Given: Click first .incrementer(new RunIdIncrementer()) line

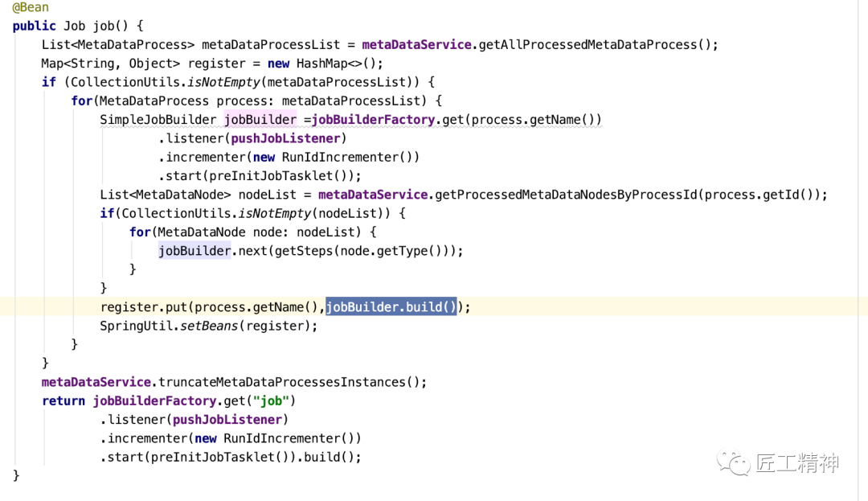Looking at the screenshot, I should 289,158.
